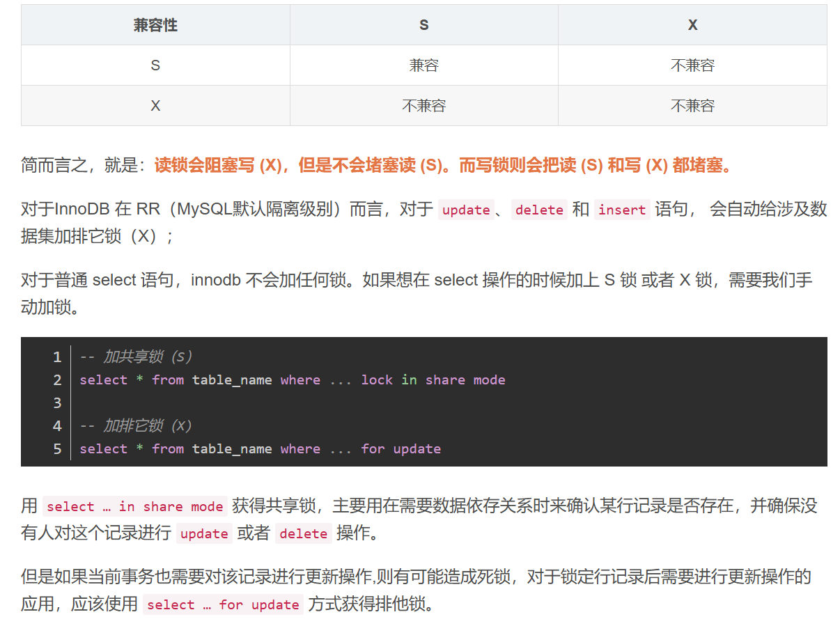The image size is (840, 626).
Task: Click inline code 'delete' followed by 和
Action: tap(540, 210)
